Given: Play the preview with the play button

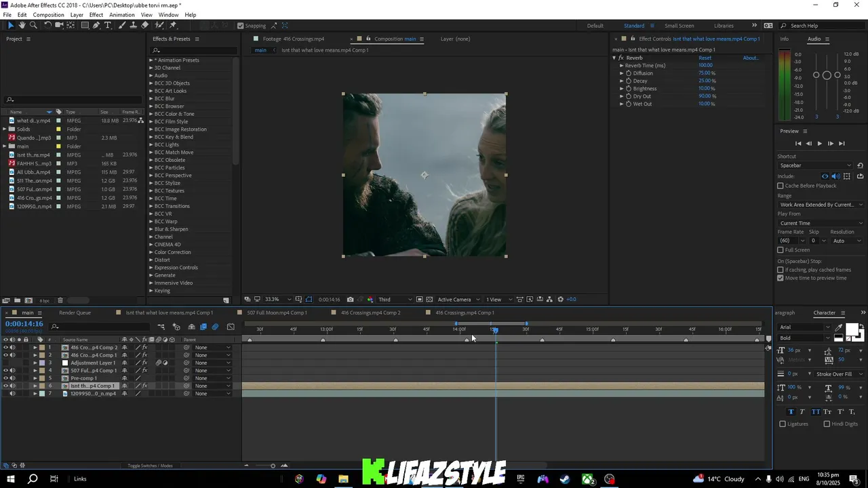Looking at the screenshot, I should [x=819, y=144].
